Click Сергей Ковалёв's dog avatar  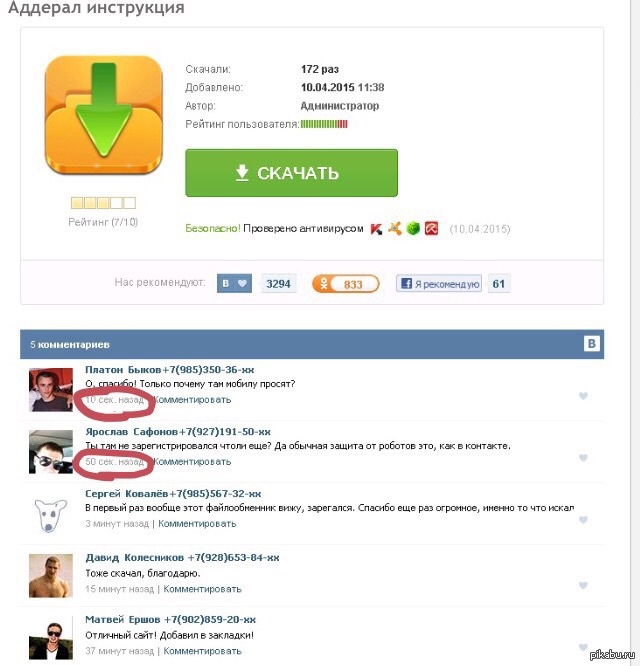(51, 514)
